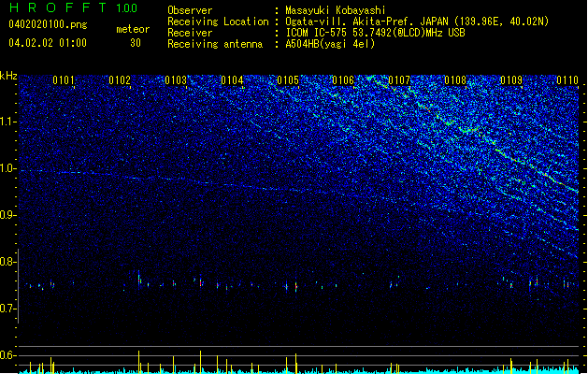The image size is (588, 374).
Task: Click the 0.7 frequency axis label
Action: point(7,309)
